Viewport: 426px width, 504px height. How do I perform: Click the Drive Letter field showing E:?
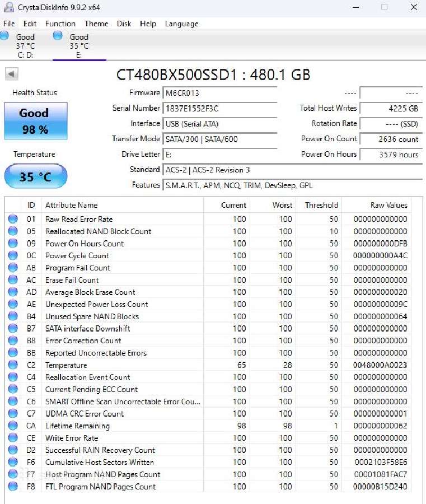(x=220, y=155)
